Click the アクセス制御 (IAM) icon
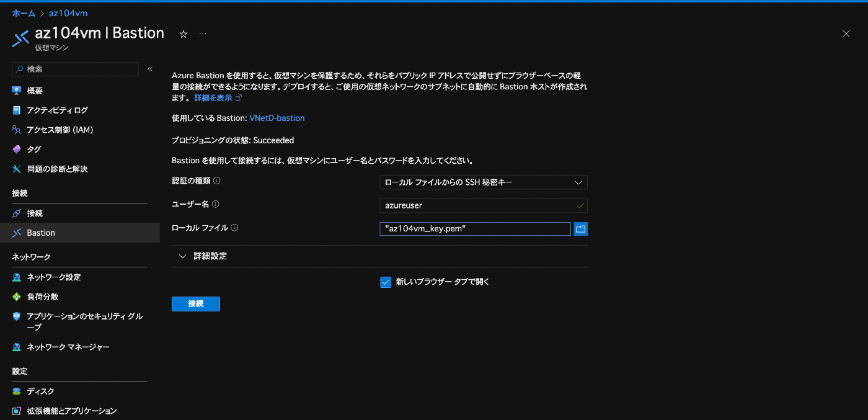 tap(17, 130)
